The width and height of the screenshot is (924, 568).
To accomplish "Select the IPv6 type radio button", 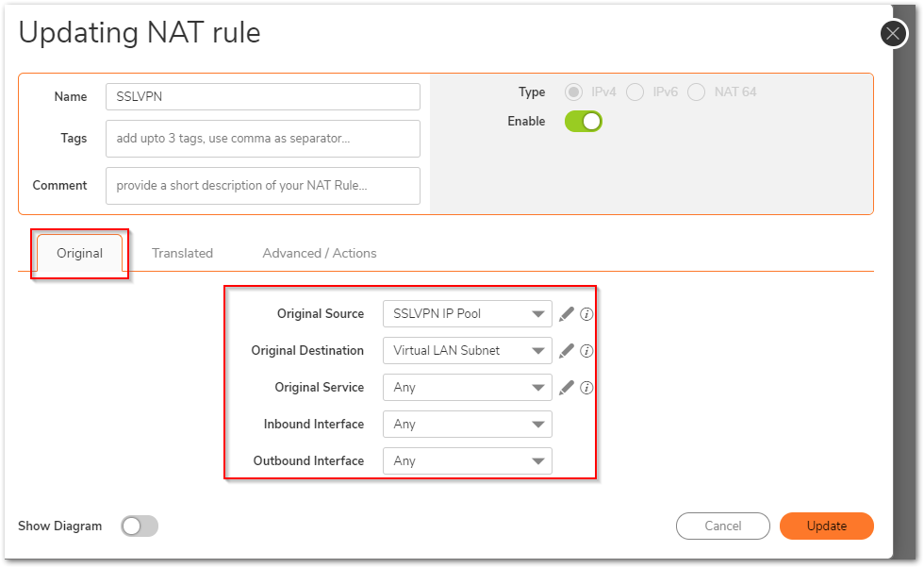I will tap(635, 92).
